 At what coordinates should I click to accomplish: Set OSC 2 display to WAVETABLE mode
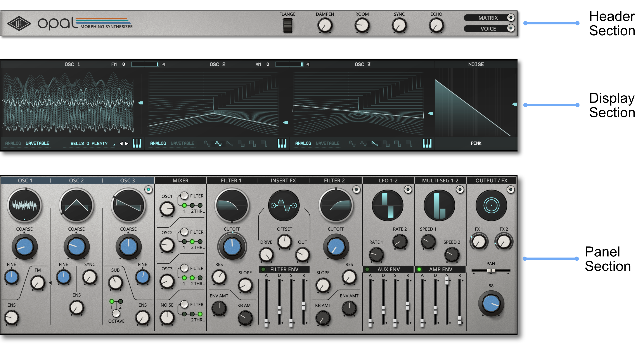click(x=182, y=143)
